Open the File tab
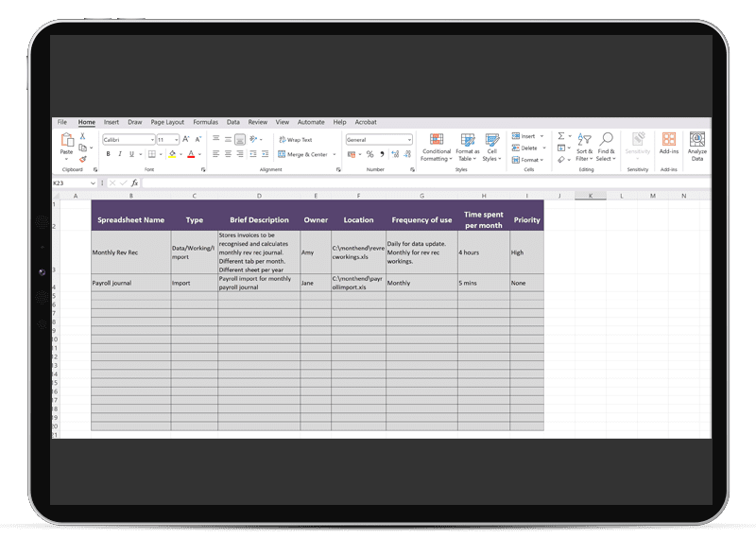Viewport: 756px width, 556px height. click(62, 122)
